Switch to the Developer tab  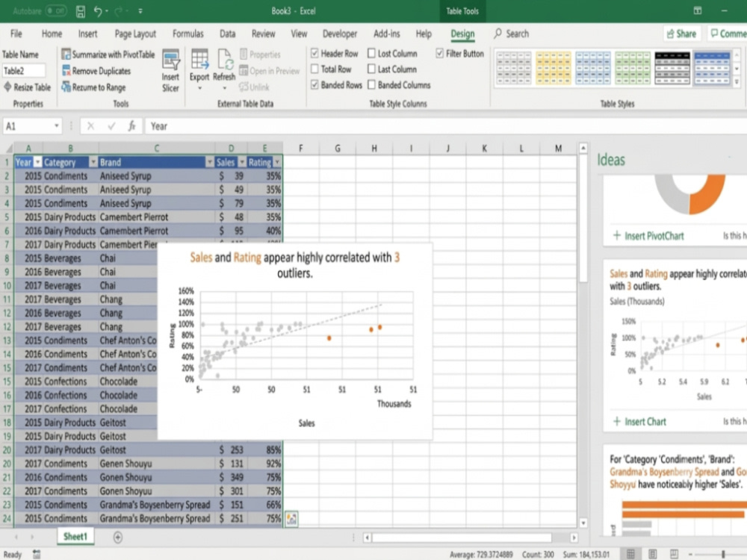click(x=340, y=34)
